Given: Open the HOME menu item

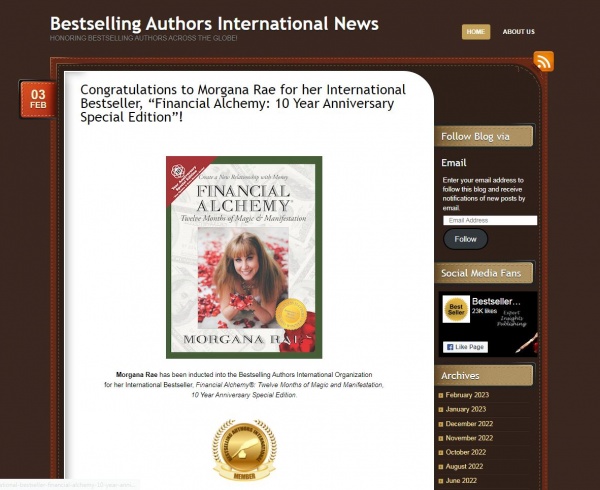Looking at the screenshot, I should [x=476, y=32].
